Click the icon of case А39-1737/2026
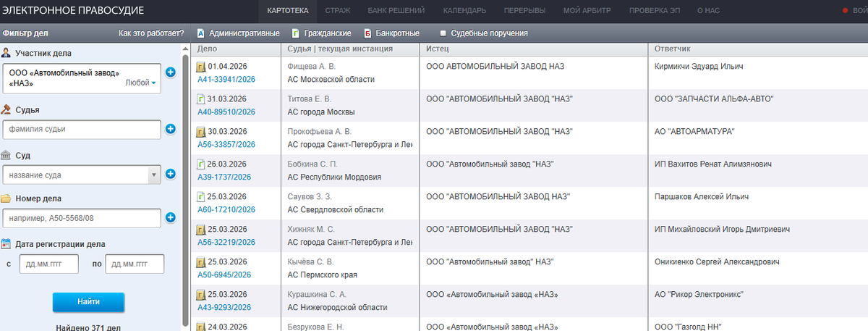This screenshot has width=868, height=331. (x=202, y=164)
